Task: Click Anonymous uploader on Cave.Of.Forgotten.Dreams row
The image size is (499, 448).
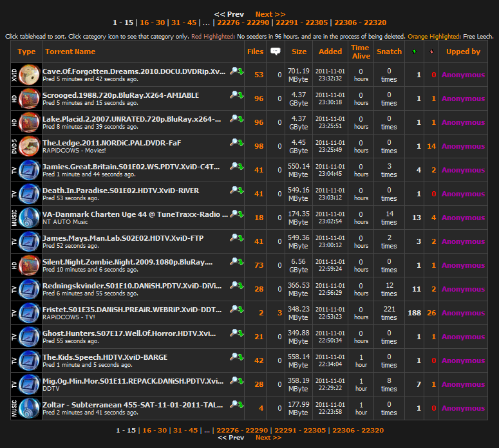Action: click(x=463, y=75)
